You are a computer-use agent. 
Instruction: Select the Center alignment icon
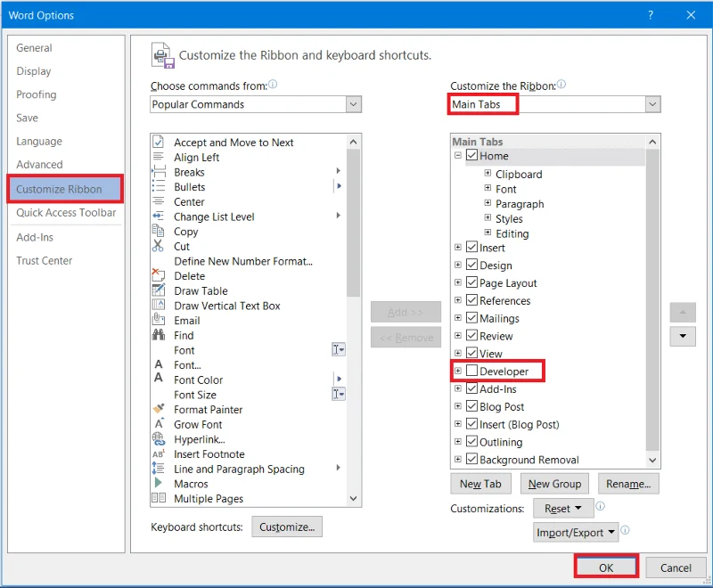coord(159,201)
